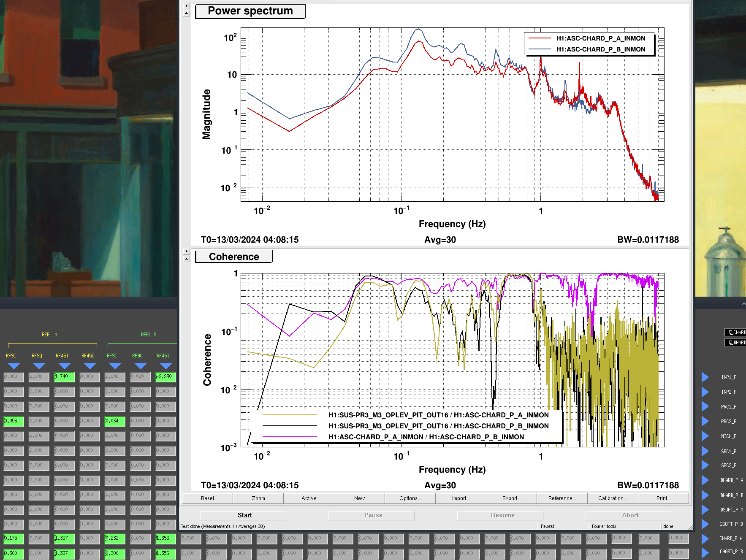Click the triangle under REFL A RF9I
This screenshot has height=560, width=746.
(x=14, y=366)
